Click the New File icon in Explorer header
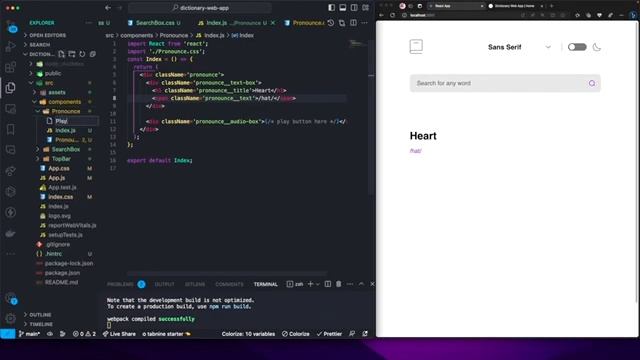The width and height of the screenshot is (640, 360). (61, 54)
